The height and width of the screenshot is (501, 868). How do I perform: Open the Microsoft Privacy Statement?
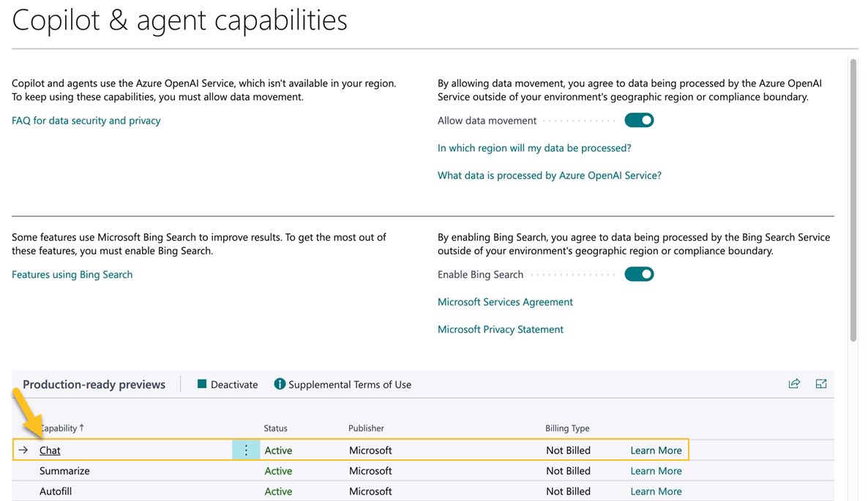500,329
